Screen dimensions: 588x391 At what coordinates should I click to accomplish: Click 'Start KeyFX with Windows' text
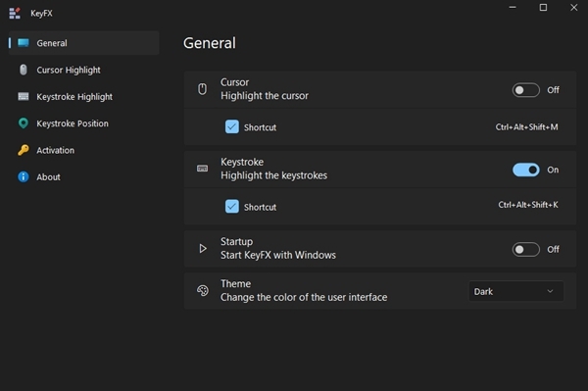click(x=278, y=255)
